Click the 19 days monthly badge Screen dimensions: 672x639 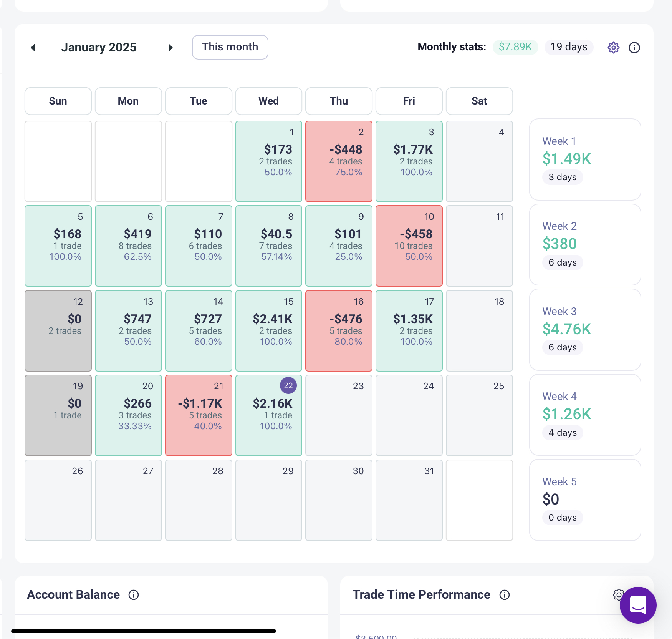click(569, 47)
